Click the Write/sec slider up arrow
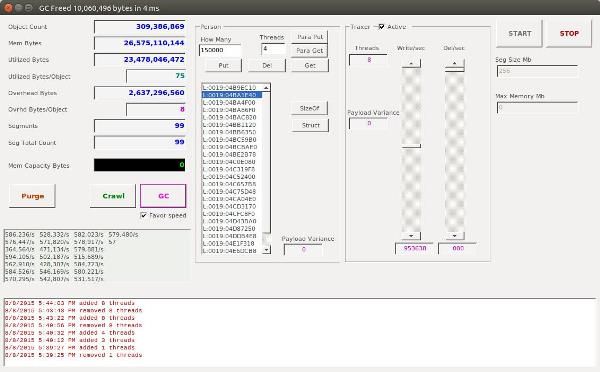 pyautogui.click(x=411, y=63)
